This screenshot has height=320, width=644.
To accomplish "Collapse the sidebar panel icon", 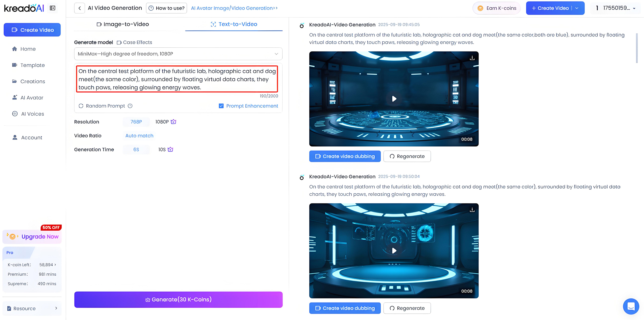I will [52, 8].
